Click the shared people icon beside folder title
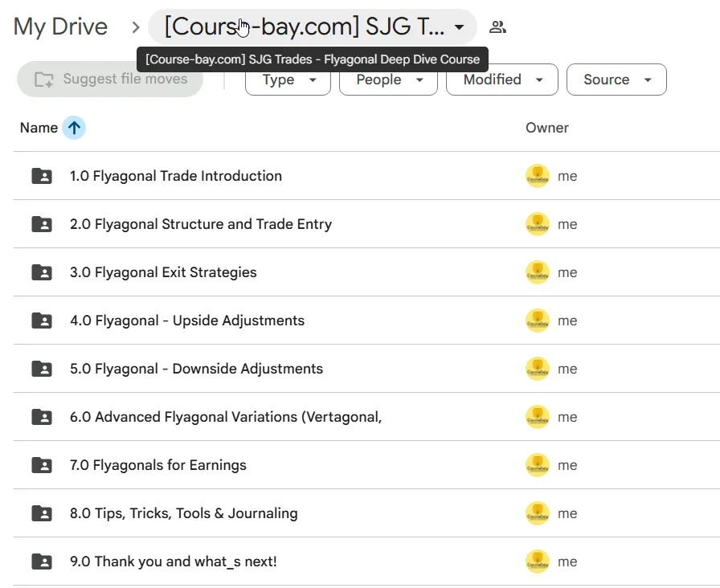This screenshot has width=720, height=588. point(497,27)
